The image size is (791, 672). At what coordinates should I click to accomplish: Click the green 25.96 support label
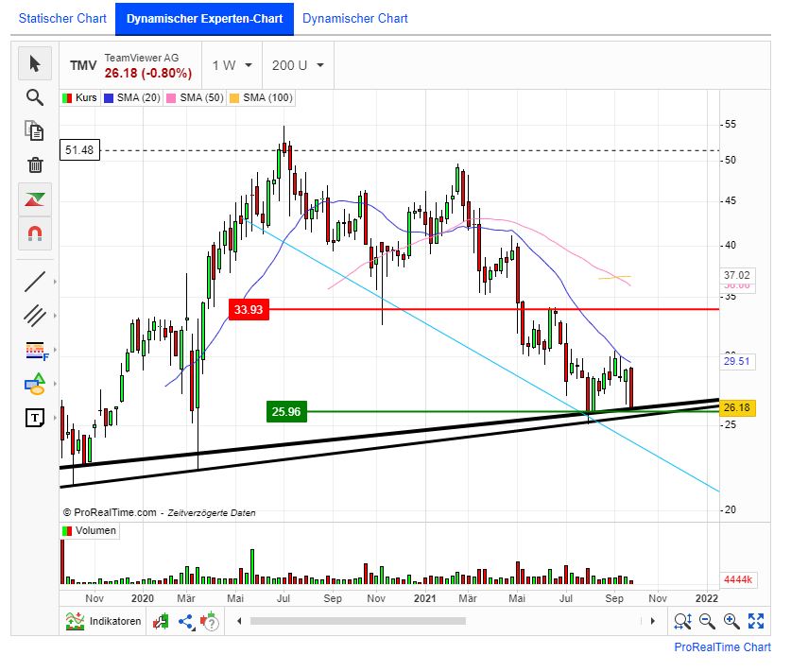click(286, 412)
